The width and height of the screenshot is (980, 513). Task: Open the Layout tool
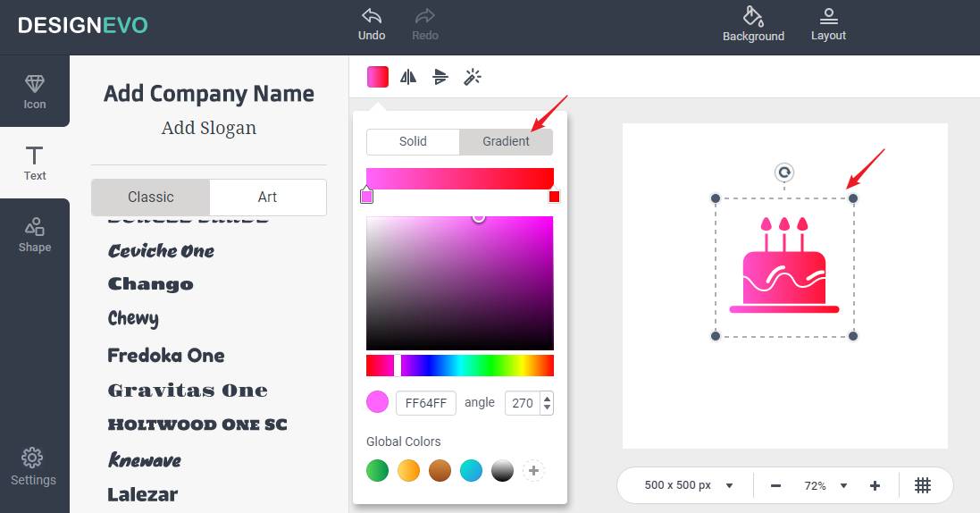click(828, 16)
